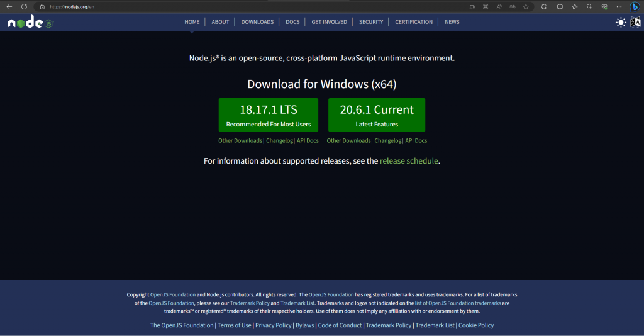644x336 pixels.
Task: Go back using the browser back arrow
Action: (x=9, y=6)
